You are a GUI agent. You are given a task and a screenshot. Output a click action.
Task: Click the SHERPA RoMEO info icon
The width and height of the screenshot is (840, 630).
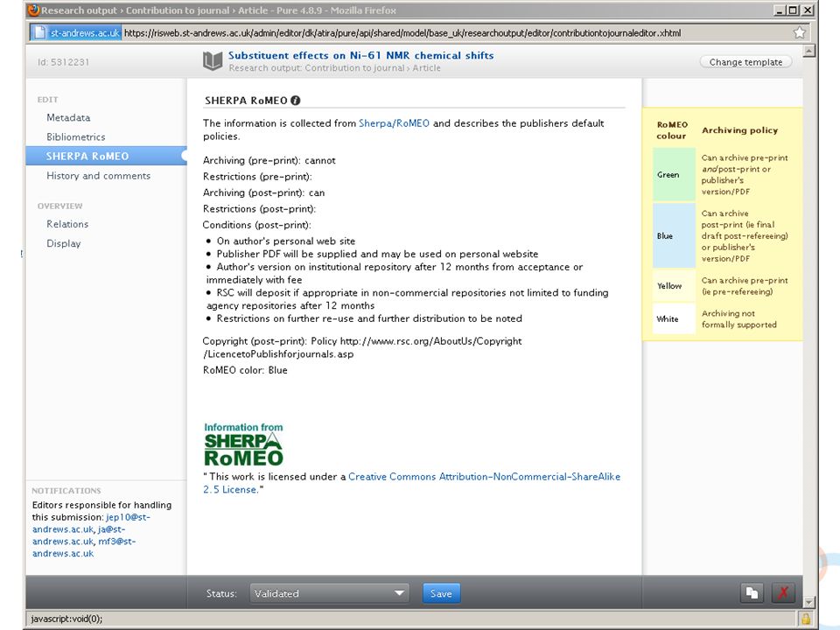pyautogui.click(x=295, y=100)
